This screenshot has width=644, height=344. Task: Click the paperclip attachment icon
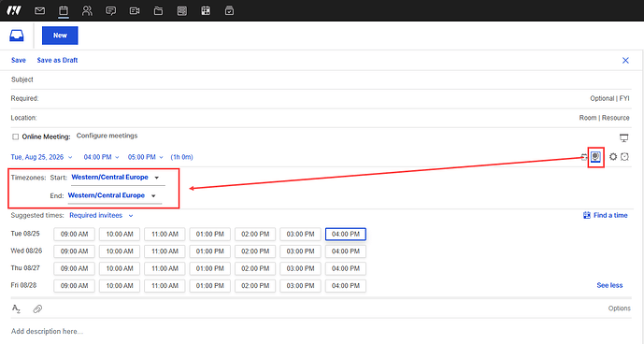[37, 308]
